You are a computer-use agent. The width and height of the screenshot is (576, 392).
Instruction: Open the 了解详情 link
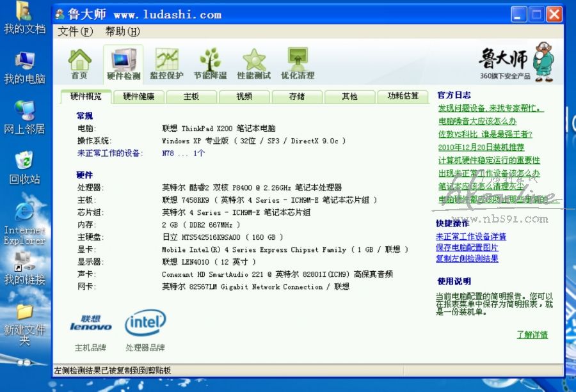click(532, 334)
